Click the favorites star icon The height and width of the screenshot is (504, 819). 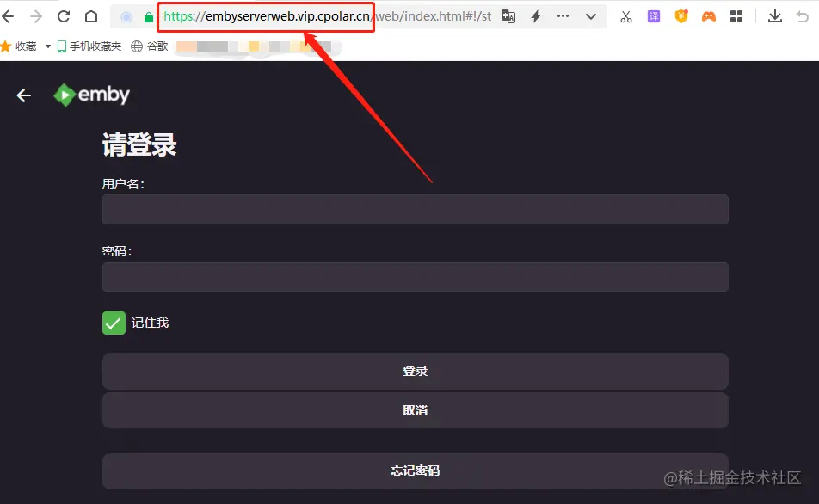pos(6,46)
